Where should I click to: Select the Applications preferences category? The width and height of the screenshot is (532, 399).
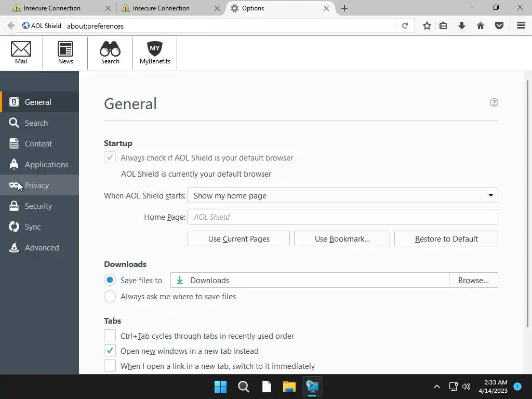pyautogui.click(x=39, y=164)
